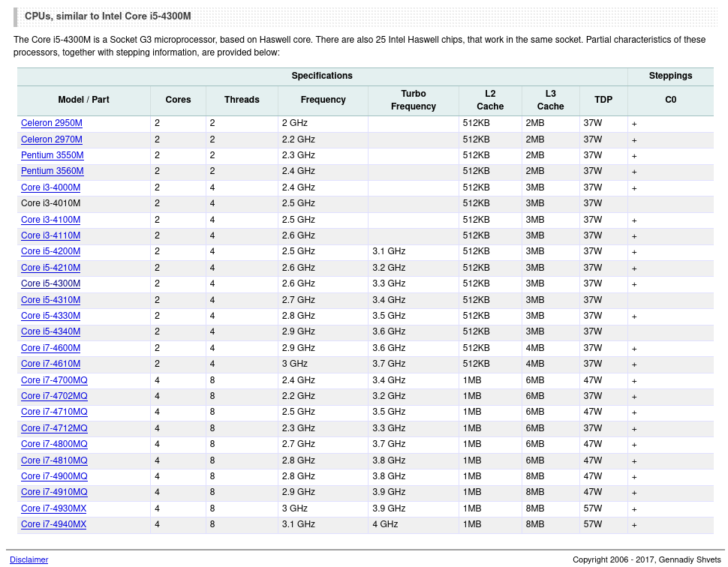Open the Core i7-4810MQ link
The image size is (728, 567).
(54, 460)
